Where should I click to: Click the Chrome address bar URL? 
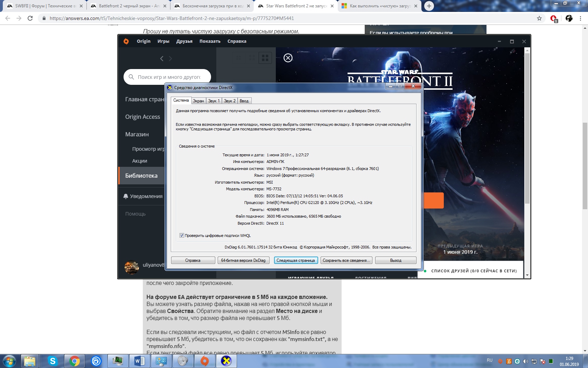pyautogui.click(x=171, y=18)
